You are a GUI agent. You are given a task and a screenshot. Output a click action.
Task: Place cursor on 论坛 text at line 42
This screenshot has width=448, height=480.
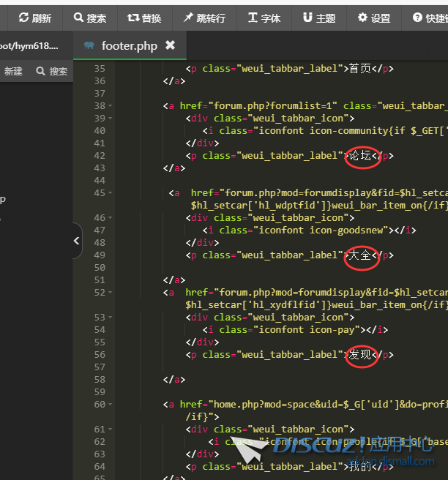point(359,156)
